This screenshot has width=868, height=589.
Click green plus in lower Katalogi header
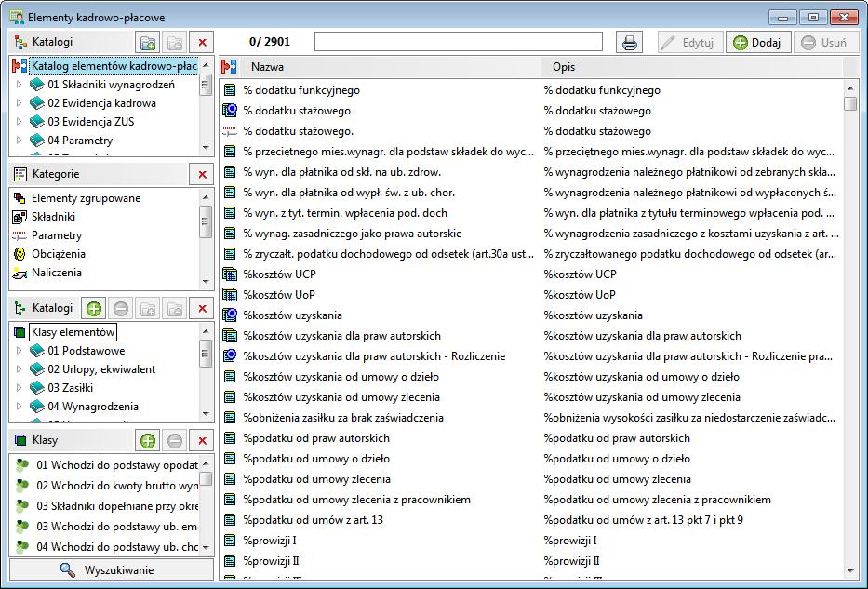[x=94, y=308]
